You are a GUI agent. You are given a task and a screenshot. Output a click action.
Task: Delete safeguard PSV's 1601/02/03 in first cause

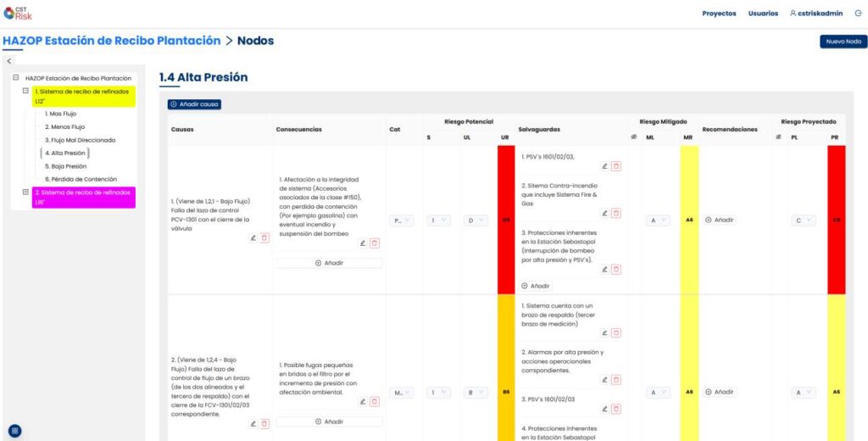(x=616, y=165)
